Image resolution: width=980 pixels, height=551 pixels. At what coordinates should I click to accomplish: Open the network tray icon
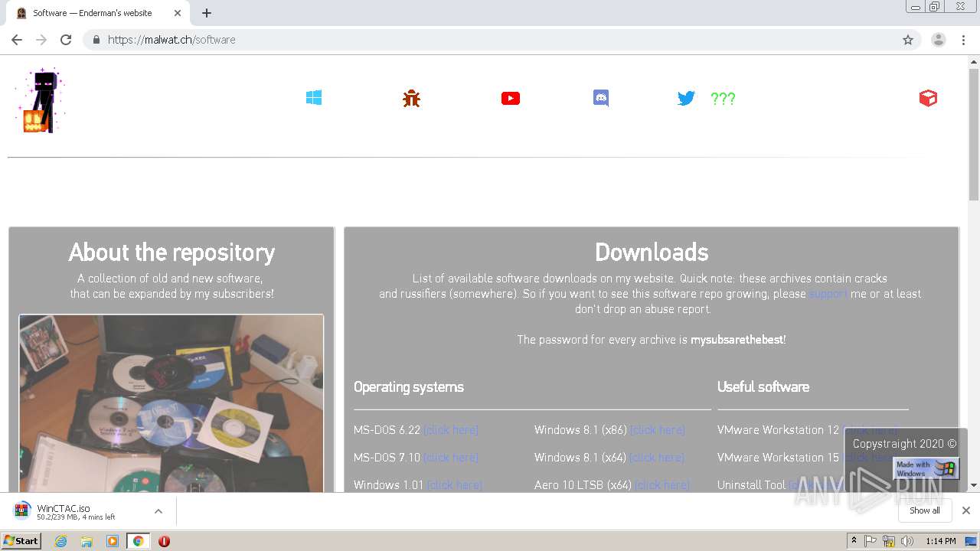889,541
